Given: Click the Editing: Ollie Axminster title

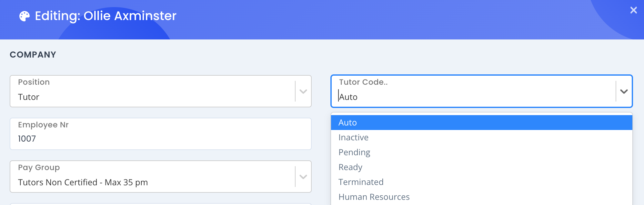Looking at the screenshot, I should [x=106, y=16].
